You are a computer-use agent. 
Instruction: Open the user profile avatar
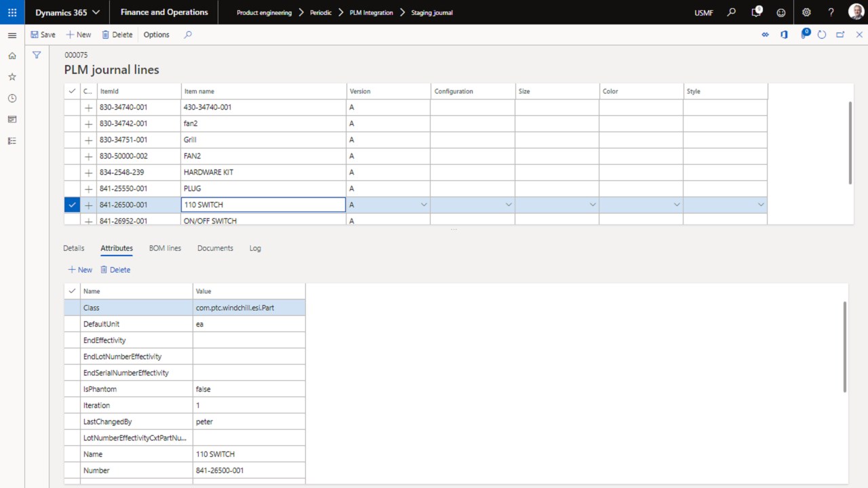coord(856,12)
